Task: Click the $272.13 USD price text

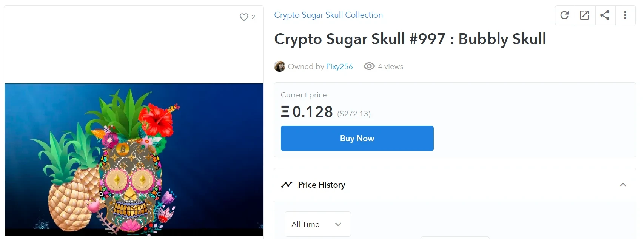Action: (x=354, y=114)
